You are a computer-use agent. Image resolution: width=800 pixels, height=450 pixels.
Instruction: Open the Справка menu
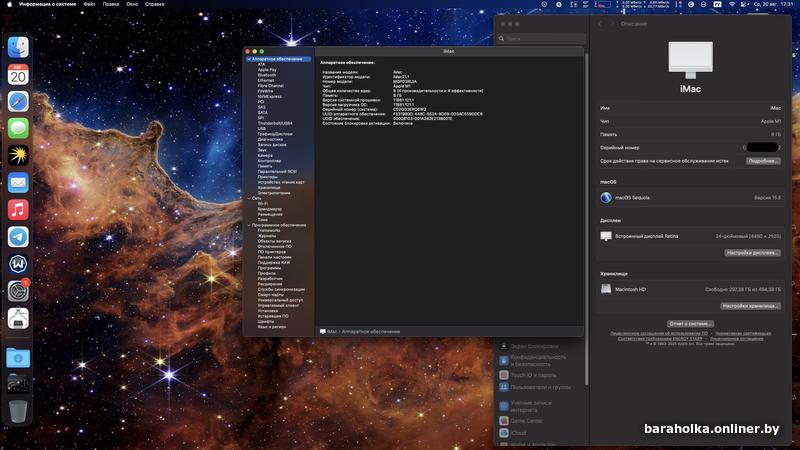click(155, 4)
